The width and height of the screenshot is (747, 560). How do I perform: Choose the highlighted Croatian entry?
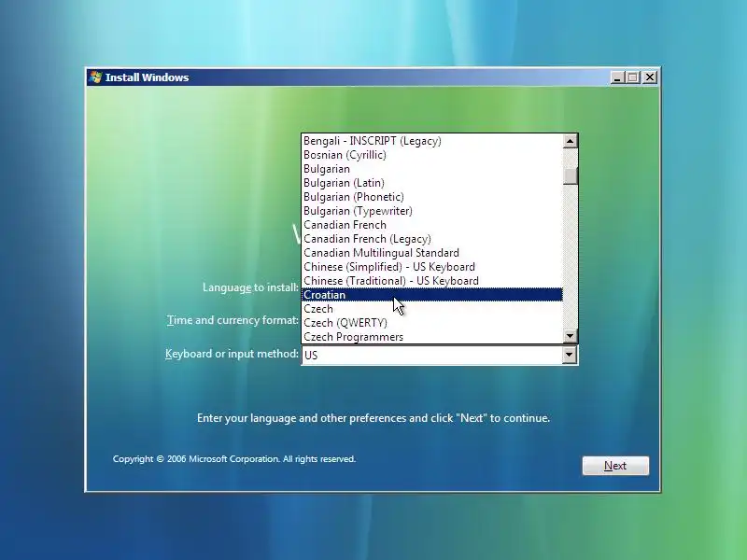432,295
